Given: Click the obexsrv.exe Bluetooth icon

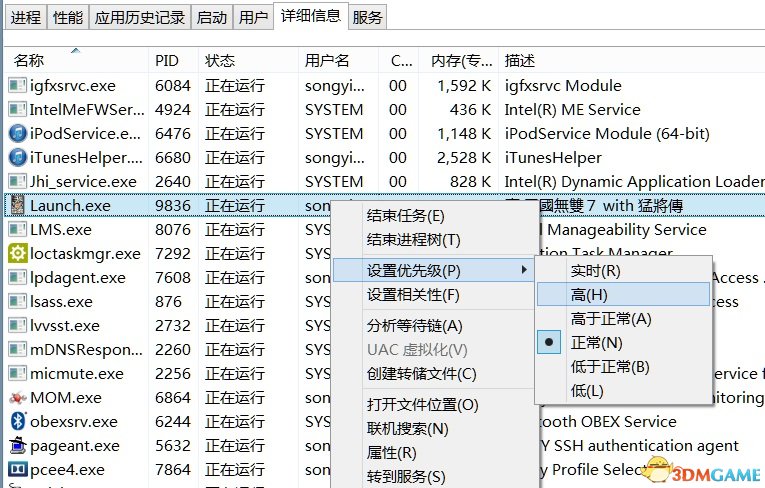Looking at the screenshot, I should point(17,421).
